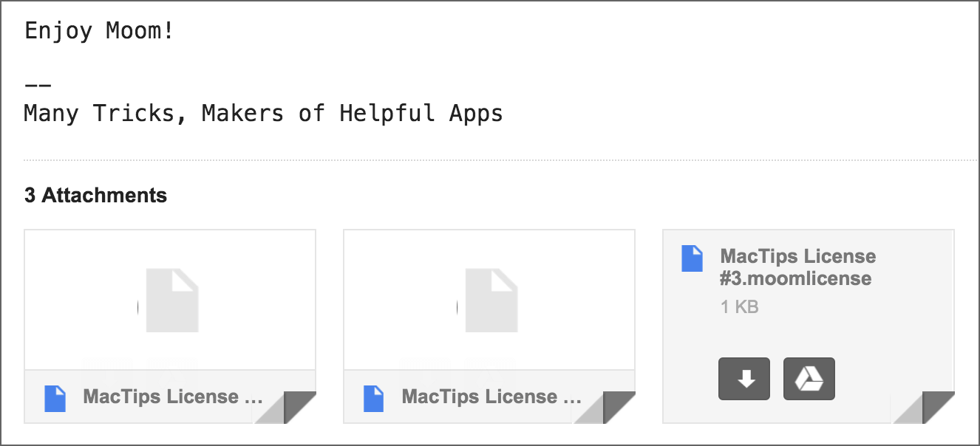Save the #3.moomlicense attachment to Google Drive

click(x=809, y=379)
